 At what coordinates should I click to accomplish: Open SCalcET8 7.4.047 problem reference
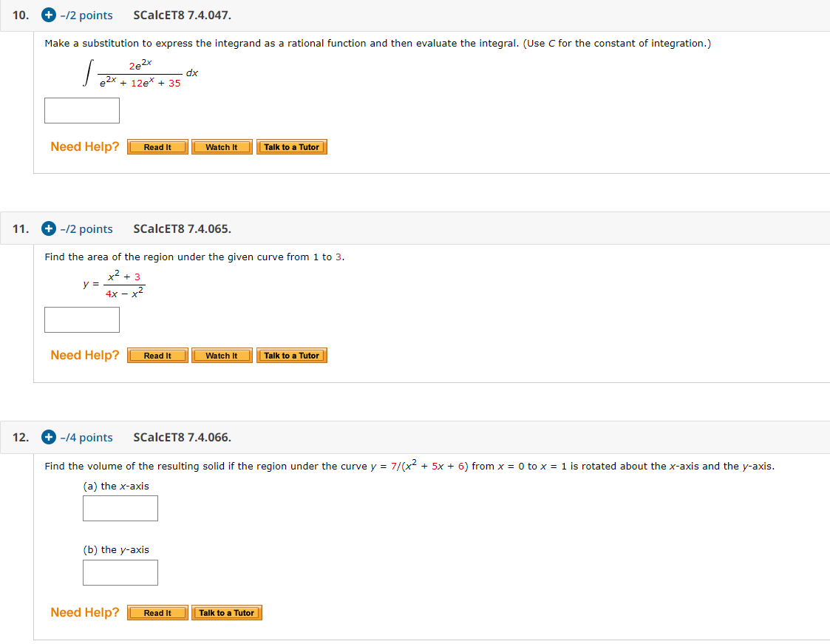181,15
